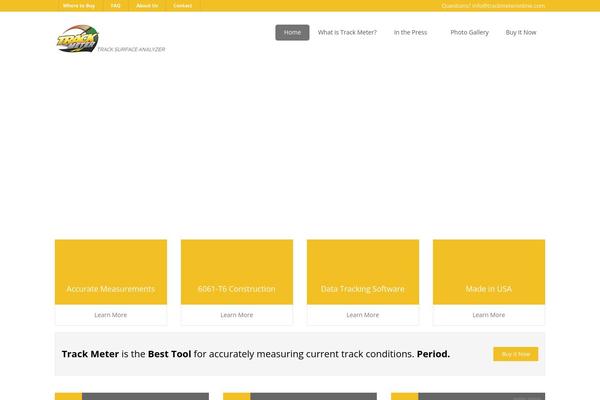Select the Home navigation tab

292,33
